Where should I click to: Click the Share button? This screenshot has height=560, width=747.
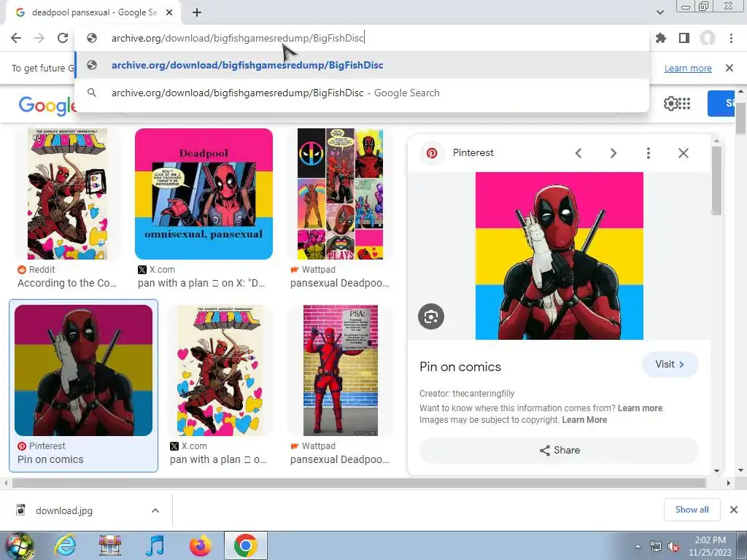point(560,451)
